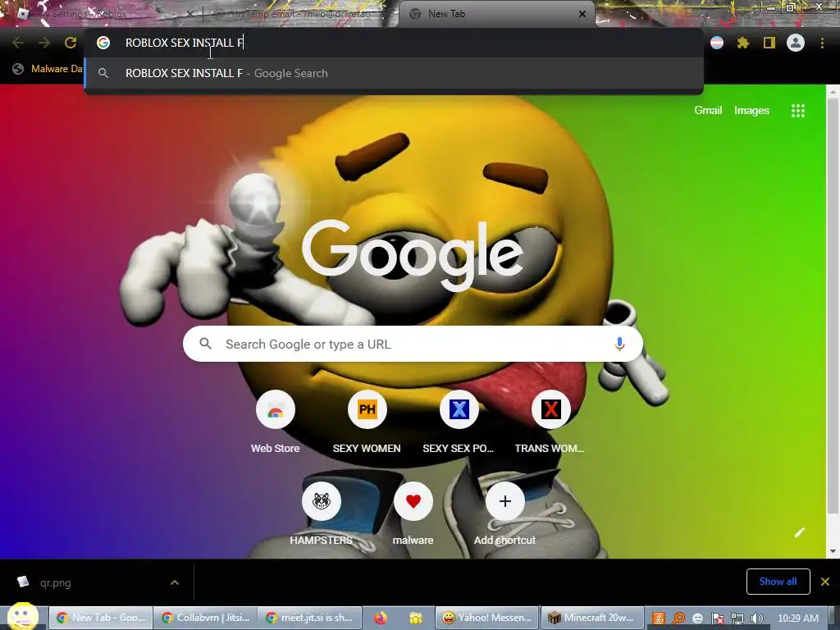840x630 pixels.
Task: Toggle the browser side panel icon
Action: [769, 43]
